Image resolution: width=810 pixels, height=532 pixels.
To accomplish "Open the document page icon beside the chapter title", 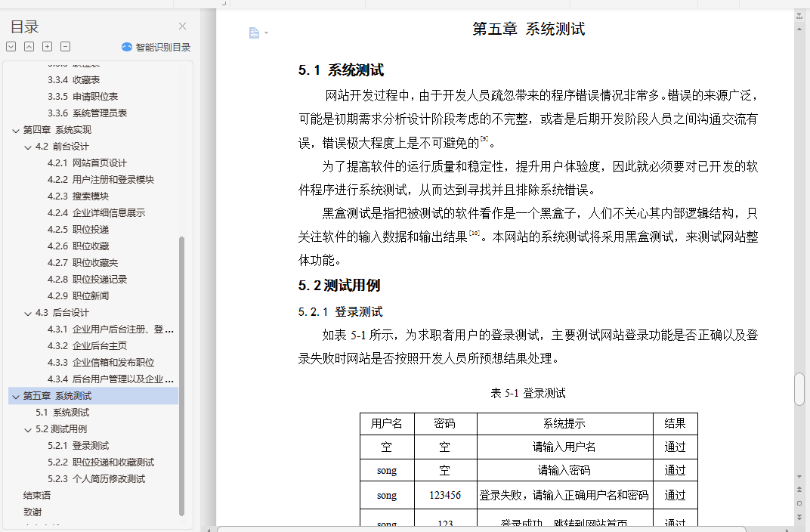I will [254, 33].
